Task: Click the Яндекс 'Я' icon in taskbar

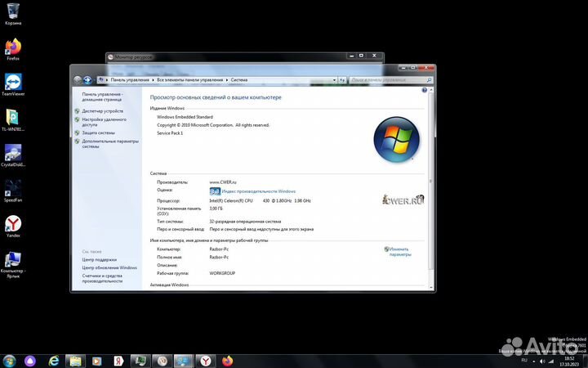Action: (x=118, y=361)
